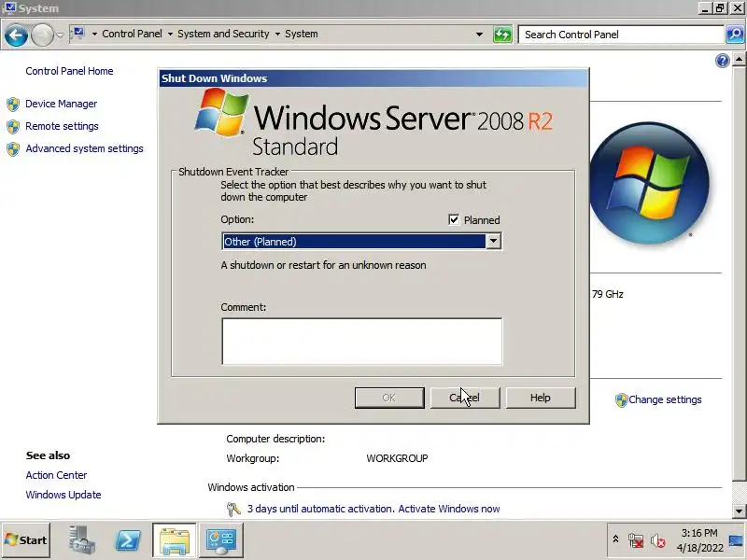Toggle the Planned checkbox
This screenshot has height=560, width=747.
click(x=454, y=219)
